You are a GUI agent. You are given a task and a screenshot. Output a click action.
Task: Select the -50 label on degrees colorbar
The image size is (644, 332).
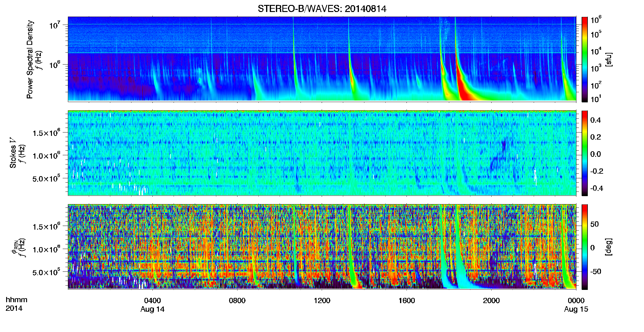596,271
